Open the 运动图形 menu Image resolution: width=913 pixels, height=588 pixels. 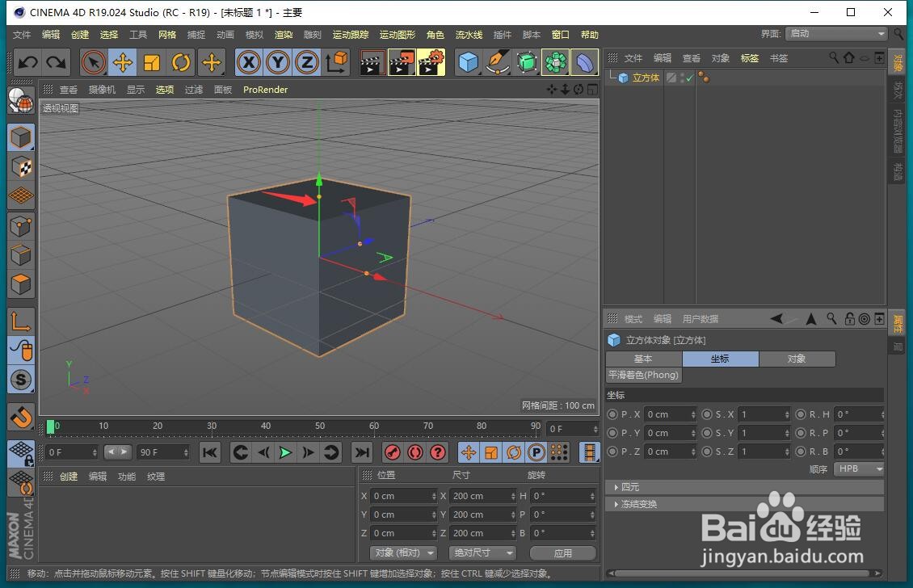398,35
